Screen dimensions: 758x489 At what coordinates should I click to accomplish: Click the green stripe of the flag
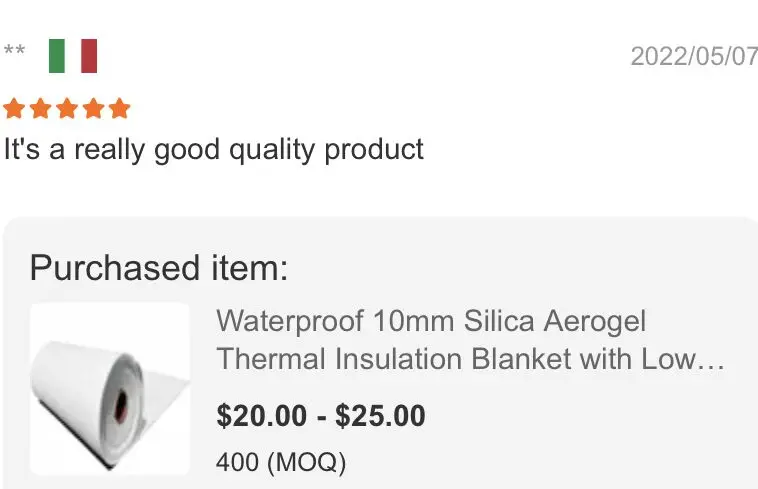click(x=57, y=56)
